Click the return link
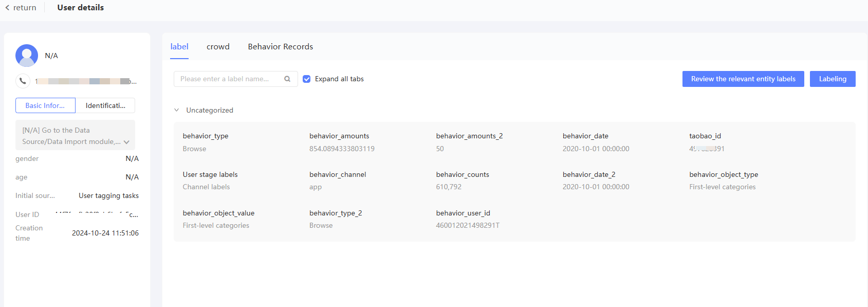 (x=25, y=8)
